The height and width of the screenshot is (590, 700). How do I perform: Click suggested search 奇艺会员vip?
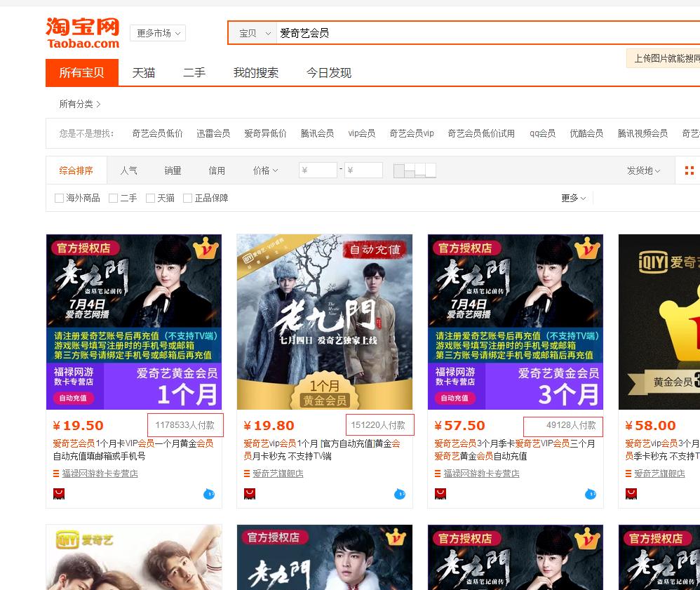click(x=412, y=133)
